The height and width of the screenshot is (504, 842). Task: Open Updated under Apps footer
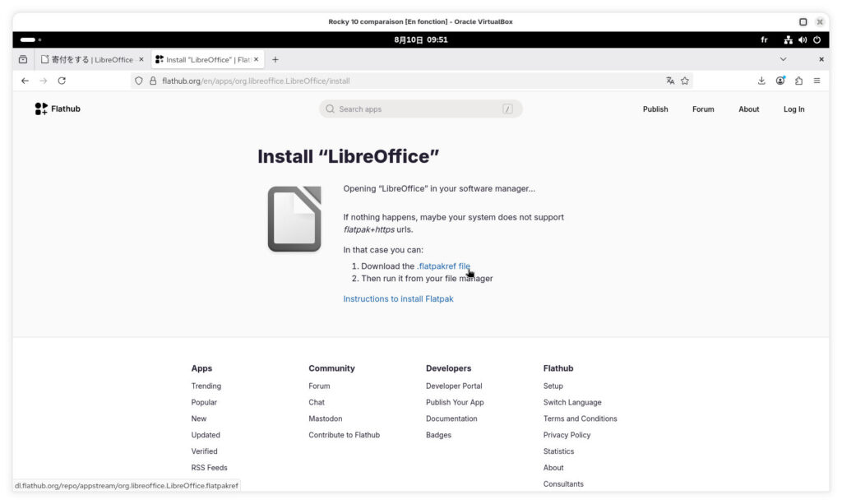pyautogui.click(x=206, y=435)
